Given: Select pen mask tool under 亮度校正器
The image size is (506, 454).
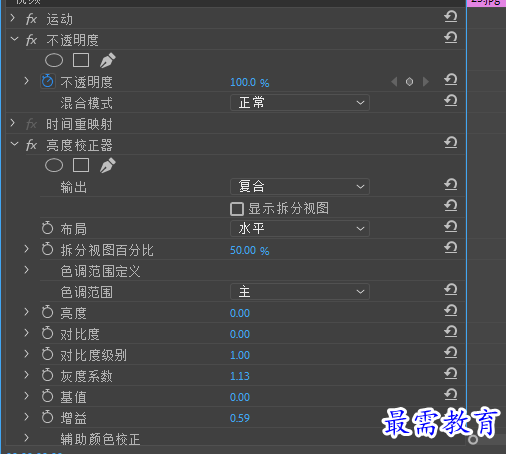Looking at the screenshot, I should coord(108,165).
